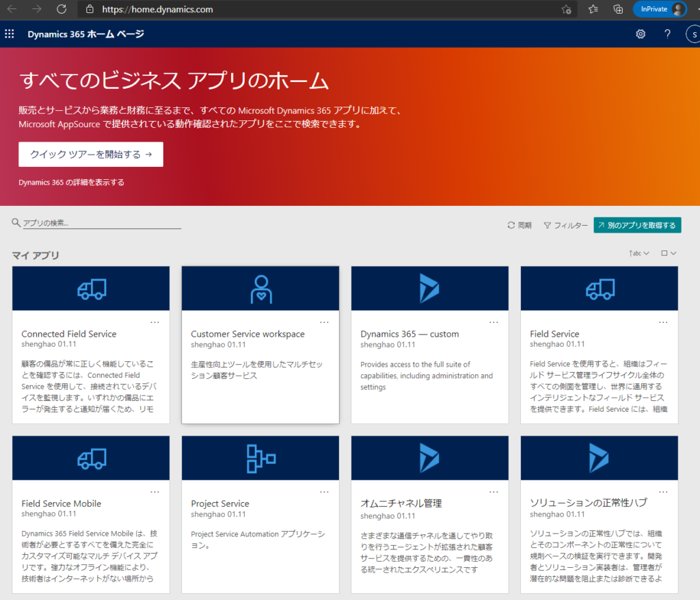Click the 同期 sync button
The width and height of the screenshot is (700, 600).
pos(520,225)
